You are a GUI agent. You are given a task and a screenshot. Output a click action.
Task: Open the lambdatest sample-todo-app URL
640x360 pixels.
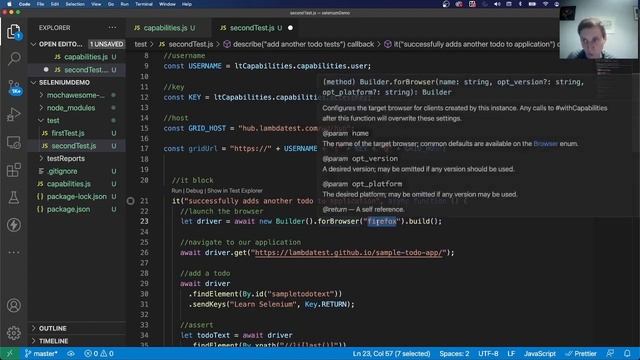(x=349, y=253)
